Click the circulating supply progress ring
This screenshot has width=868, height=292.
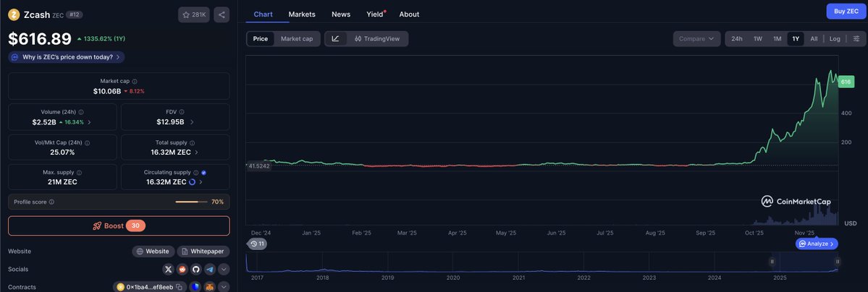(x=192, y=182)
